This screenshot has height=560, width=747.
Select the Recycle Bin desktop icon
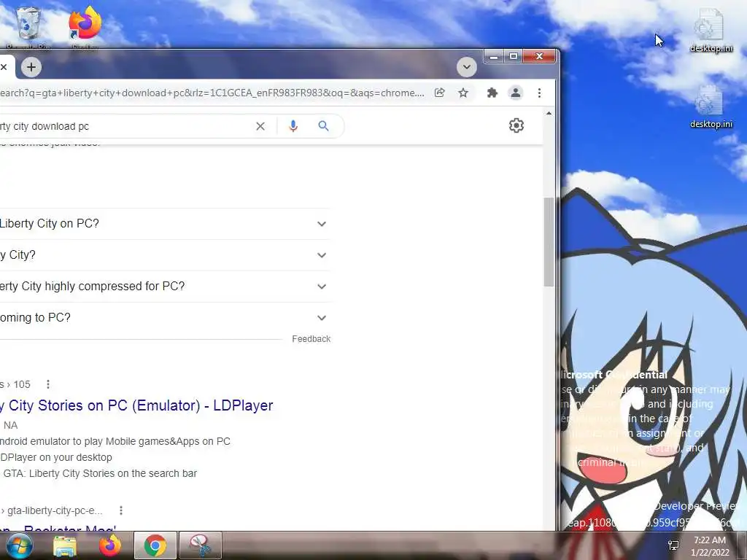pyautogui.click(x=28, y=27)
